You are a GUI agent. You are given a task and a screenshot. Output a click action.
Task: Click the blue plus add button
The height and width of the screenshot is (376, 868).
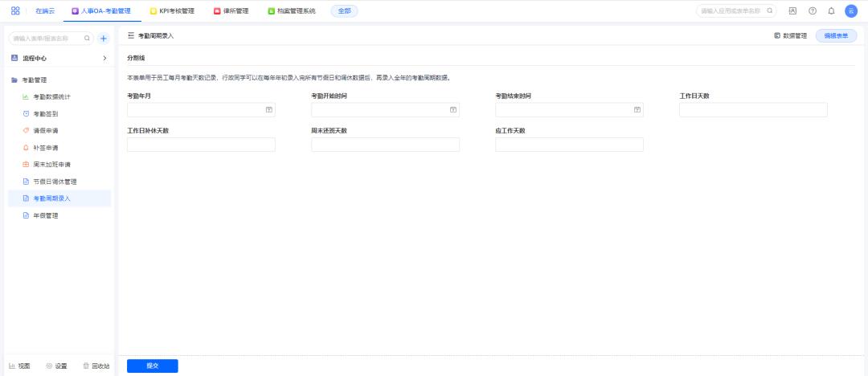click(x=104, y=39)
